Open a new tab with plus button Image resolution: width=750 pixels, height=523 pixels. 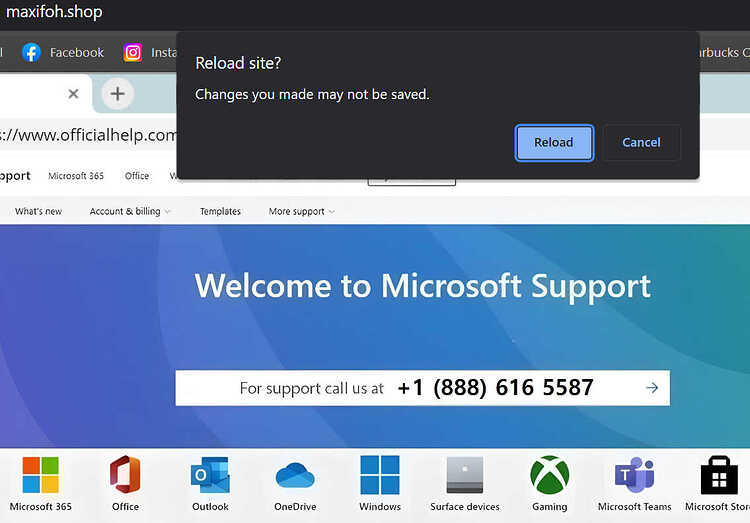[x=118, y=94]
